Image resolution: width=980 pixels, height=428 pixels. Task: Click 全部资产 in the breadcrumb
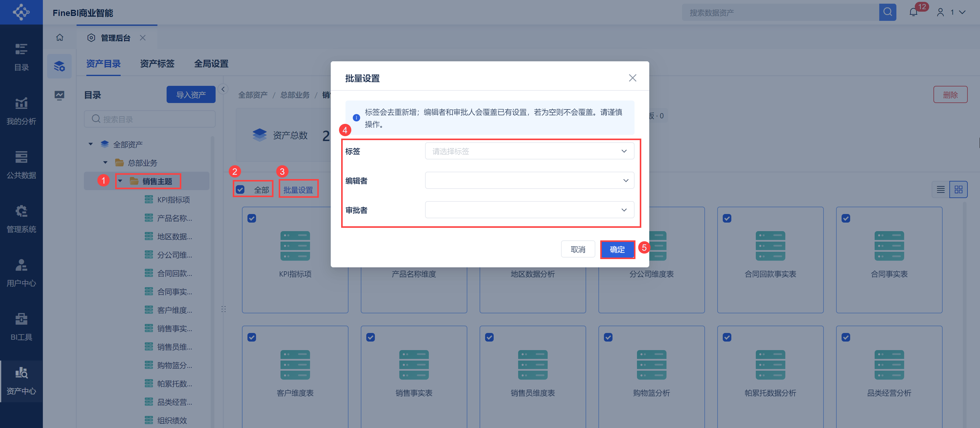pos(253,95)
